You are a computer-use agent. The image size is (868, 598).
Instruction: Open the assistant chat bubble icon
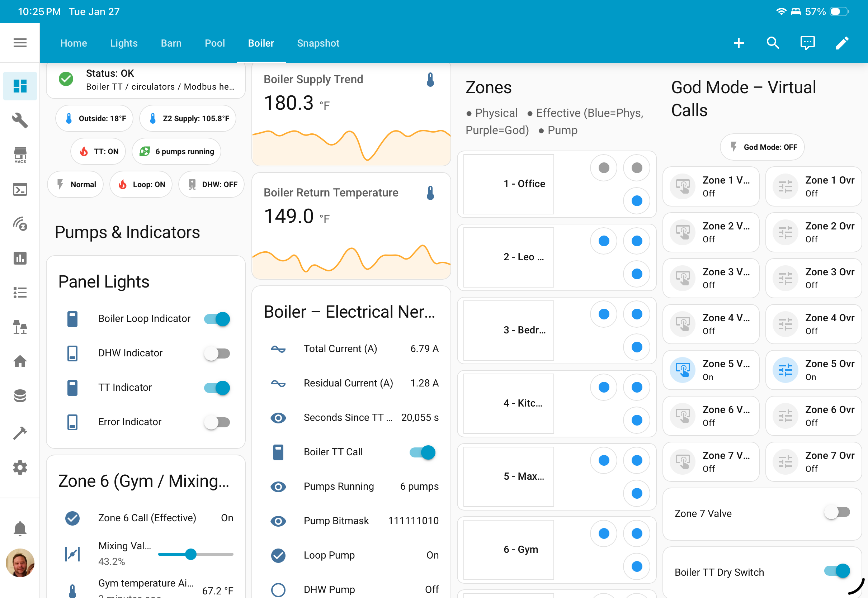pyautogui.click(x=807, y=43)
